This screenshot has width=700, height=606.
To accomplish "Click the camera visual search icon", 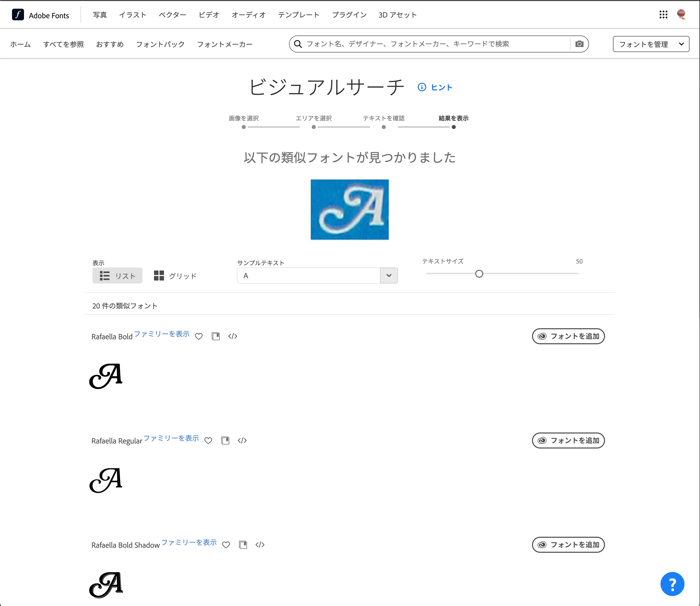I will pyautogui.click(x=579, y=44).
